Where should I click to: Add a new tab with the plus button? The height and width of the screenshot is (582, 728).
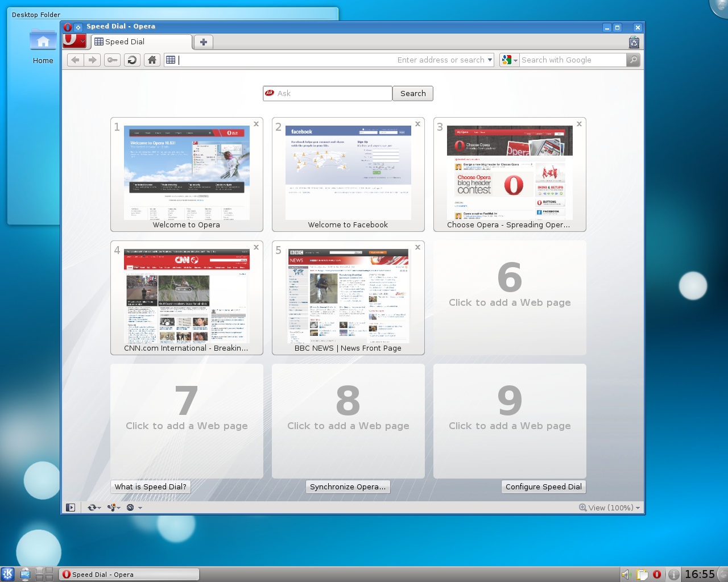click(x=203, y=42)
